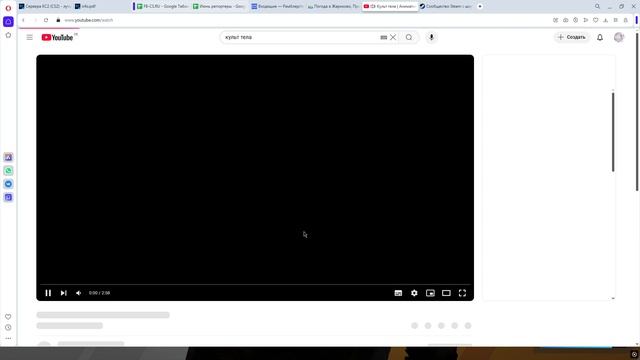Open YouTube notifications bell

[600, 37]
